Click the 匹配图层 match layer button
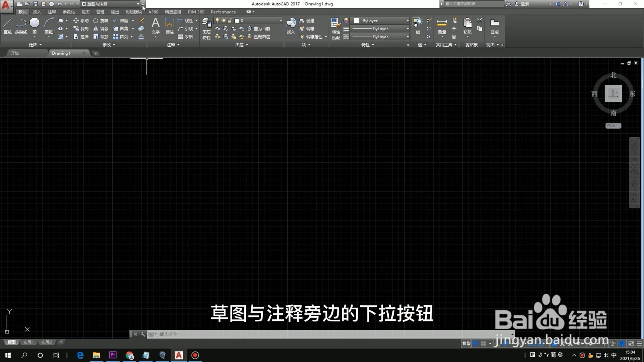 [x=258, y=37]
